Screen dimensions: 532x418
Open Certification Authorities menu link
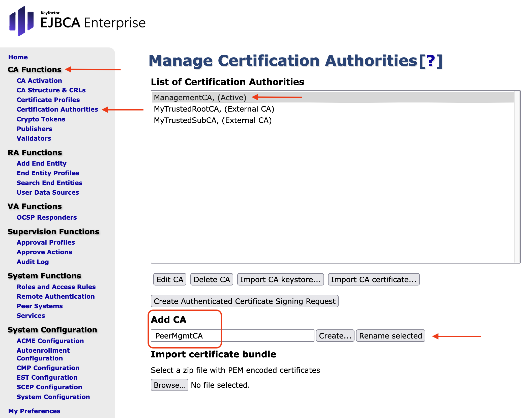click(57, 109)
